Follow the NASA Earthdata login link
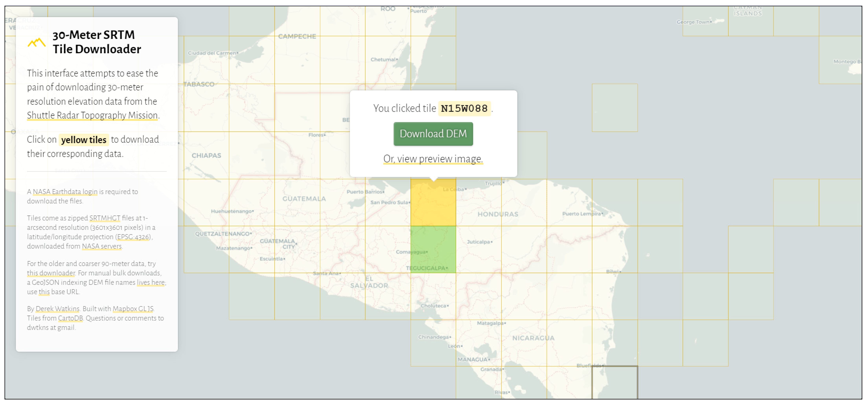 click(65, 192)
